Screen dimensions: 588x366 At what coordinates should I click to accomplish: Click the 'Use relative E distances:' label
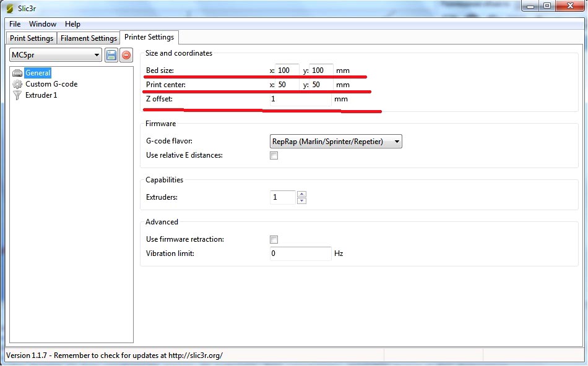coord(184,155)
